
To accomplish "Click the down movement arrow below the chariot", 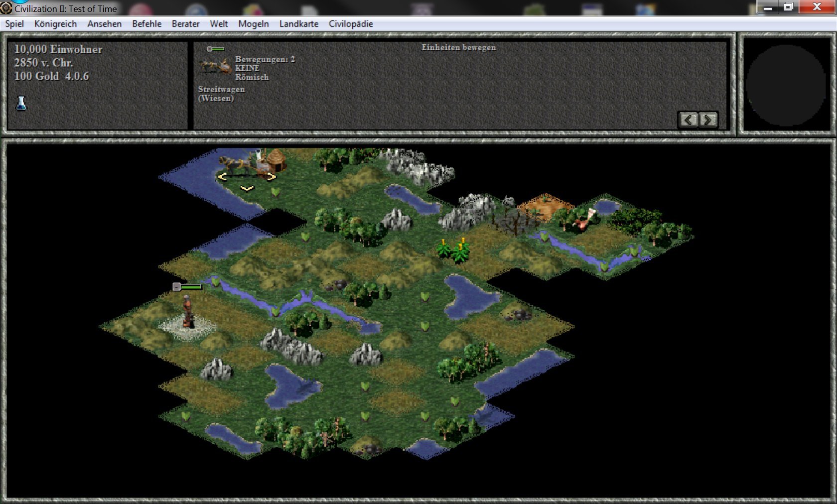I will point(247,188).
